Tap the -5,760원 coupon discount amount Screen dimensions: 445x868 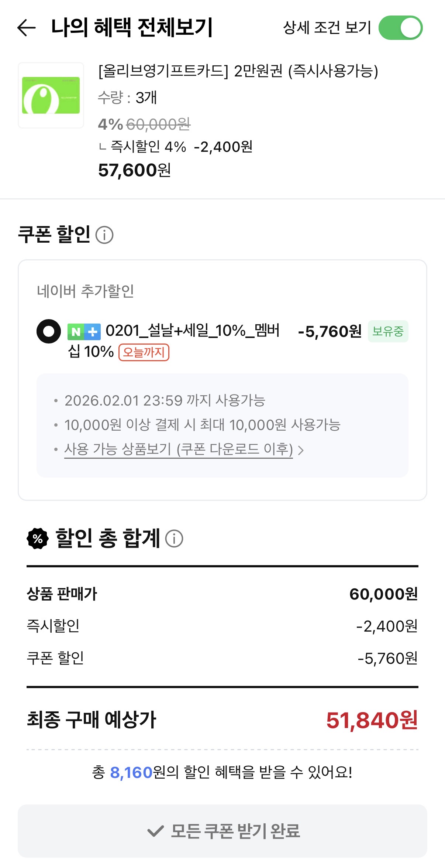330,331
